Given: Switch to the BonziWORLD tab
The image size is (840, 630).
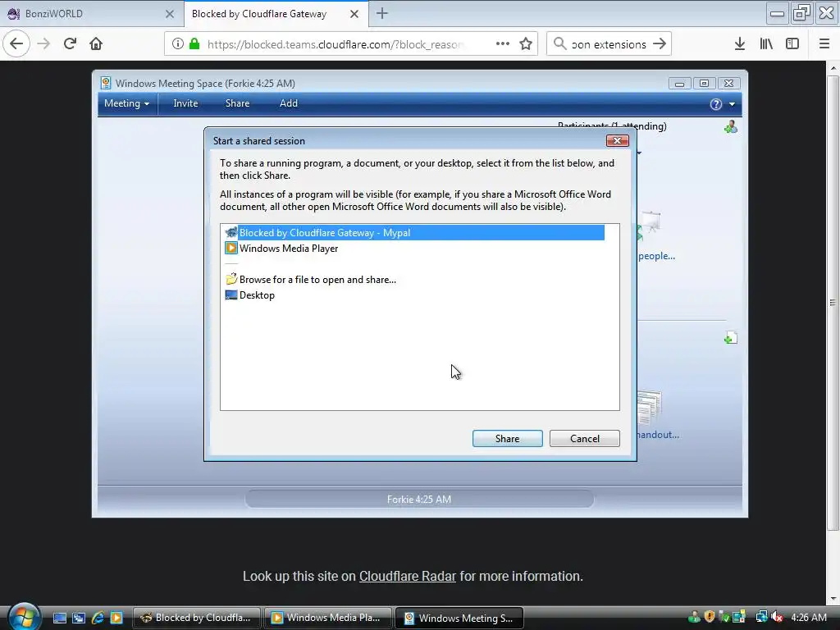Looking at the screenshot, I should pos(92,14).
